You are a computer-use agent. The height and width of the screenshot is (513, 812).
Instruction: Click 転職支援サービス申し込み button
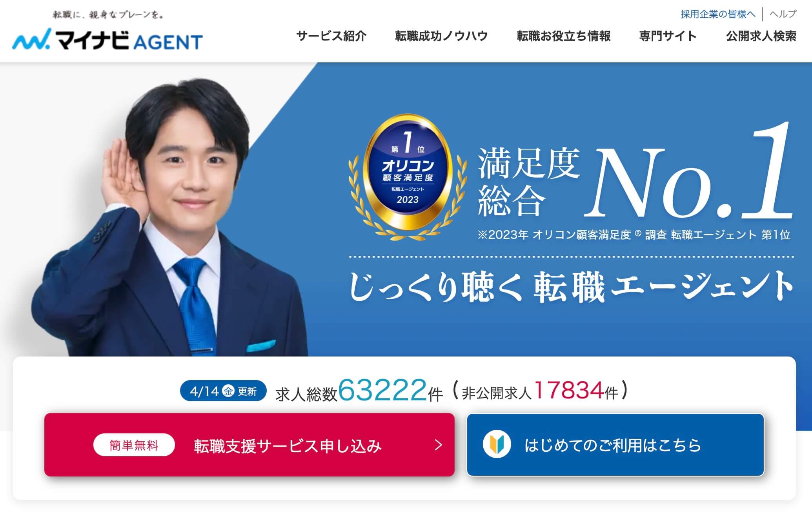click(249, 445)
